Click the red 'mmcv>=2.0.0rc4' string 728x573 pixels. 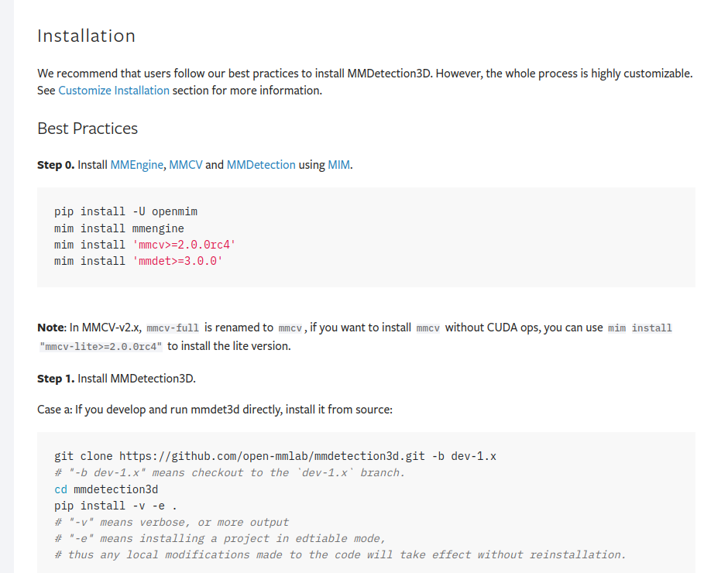click(184, 245)
